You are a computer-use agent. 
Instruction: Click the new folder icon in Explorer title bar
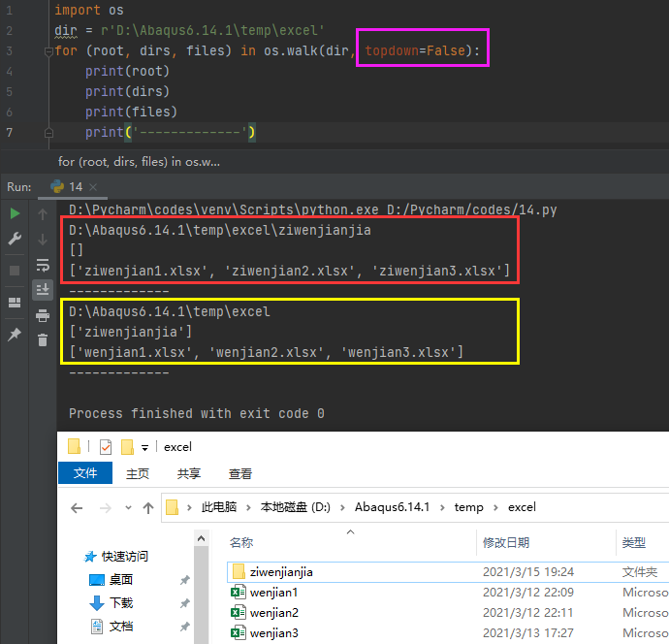127,447
